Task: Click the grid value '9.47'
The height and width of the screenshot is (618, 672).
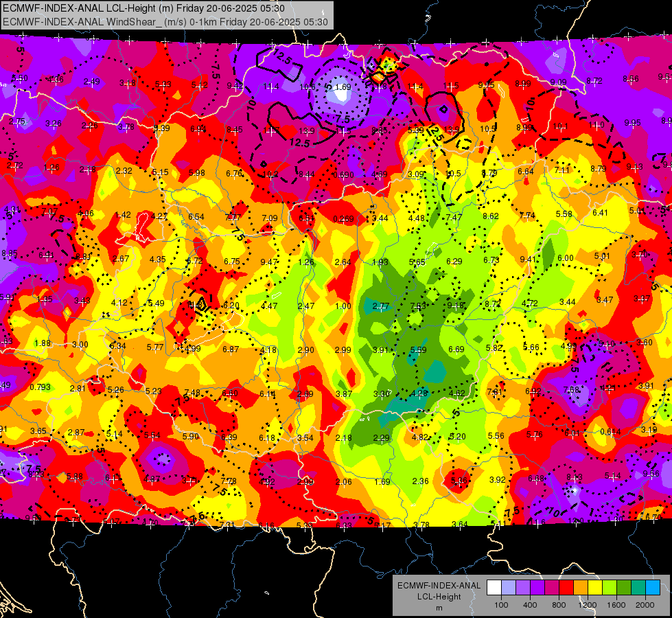Action: 268,262
